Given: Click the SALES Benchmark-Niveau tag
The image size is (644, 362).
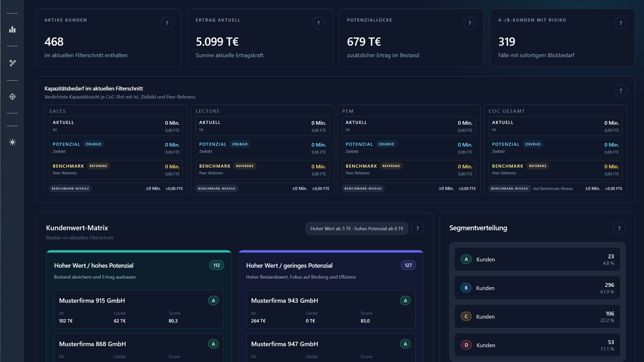Looking at the screenshot, I should pos(70,188).
